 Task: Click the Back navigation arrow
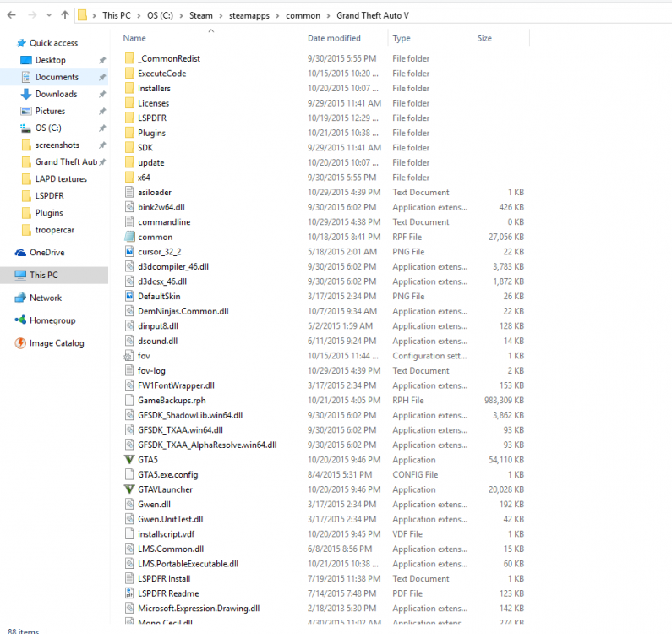[x=12, y=15]
